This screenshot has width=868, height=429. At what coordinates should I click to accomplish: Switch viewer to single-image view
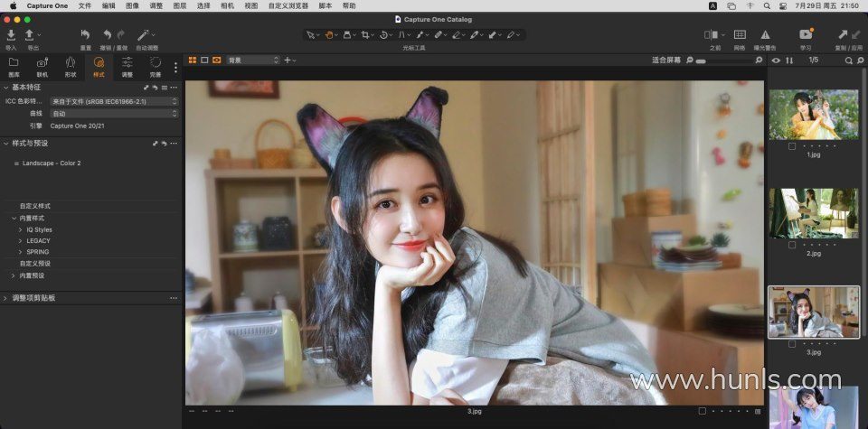click(x=204, y=60)
